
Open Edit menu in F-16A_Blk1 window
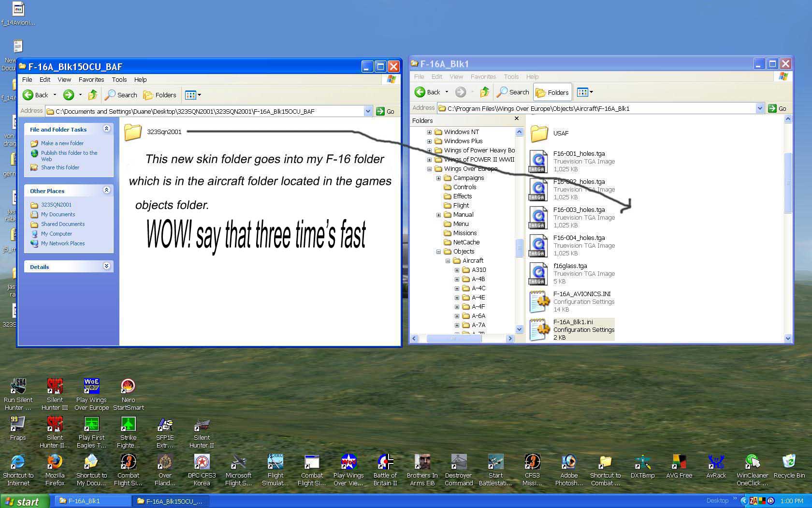437,76
